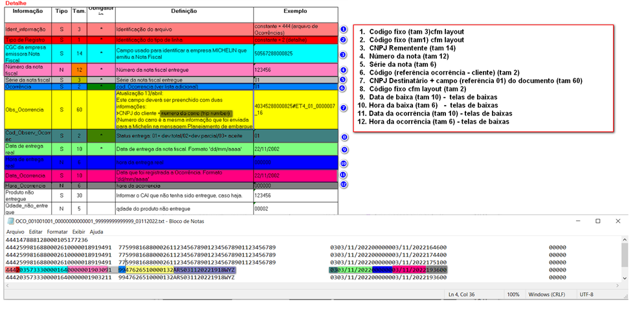The height and width of the screenshot is (315, 644).
Task: Click the line ending with 0000003/11/2022174400
Action: point(286,255)
